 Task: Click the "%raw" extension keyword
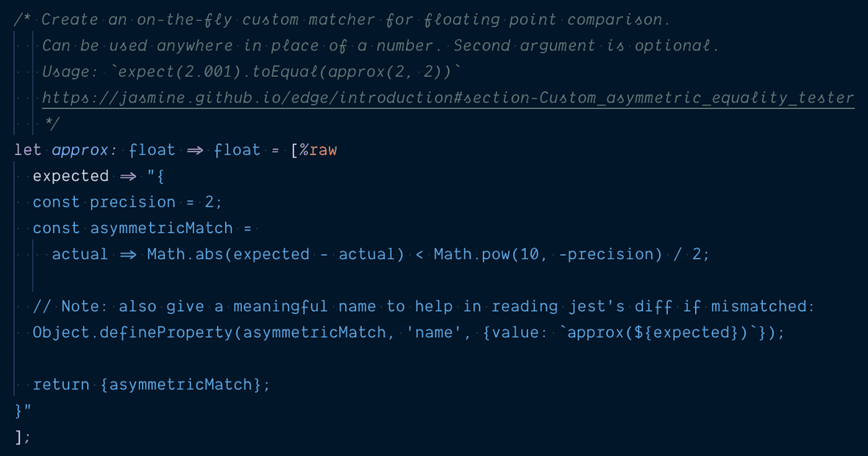tap(318, 150)
